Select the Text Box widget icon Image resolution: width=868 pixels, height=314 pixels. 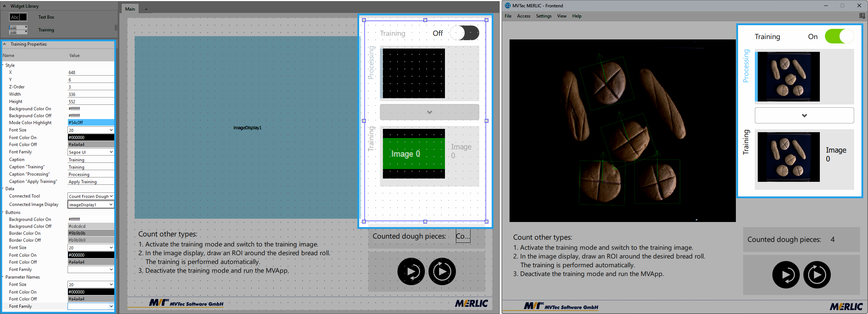point(18,17)
